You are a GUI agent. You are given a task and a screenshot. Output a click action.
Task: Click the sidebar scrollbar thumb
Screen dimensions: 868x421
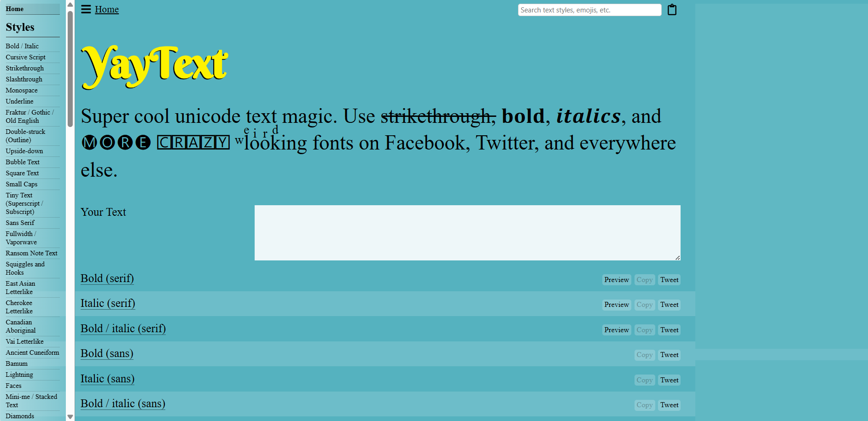[x=70, y=69]
